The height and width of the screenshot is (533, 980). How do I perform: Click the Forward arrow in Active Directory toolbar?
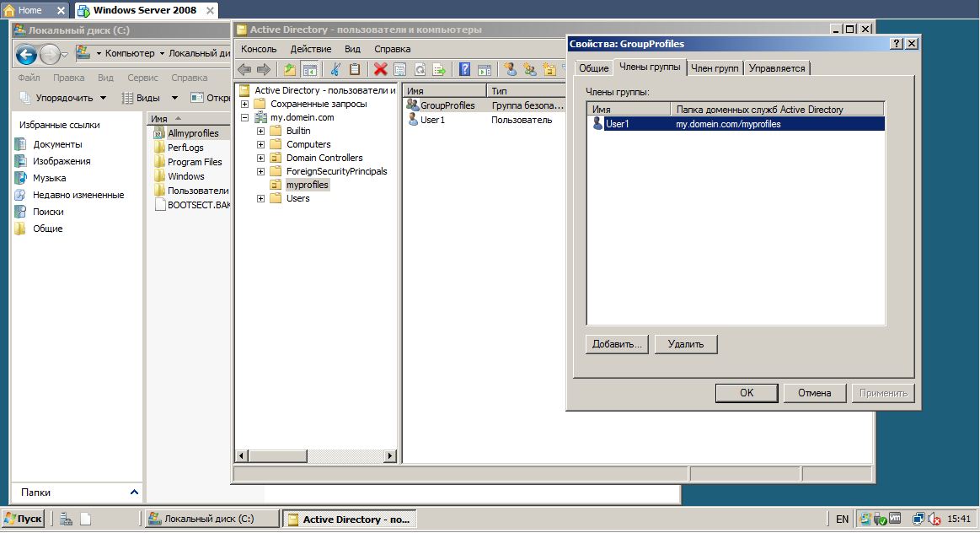(x=264, y=69)
